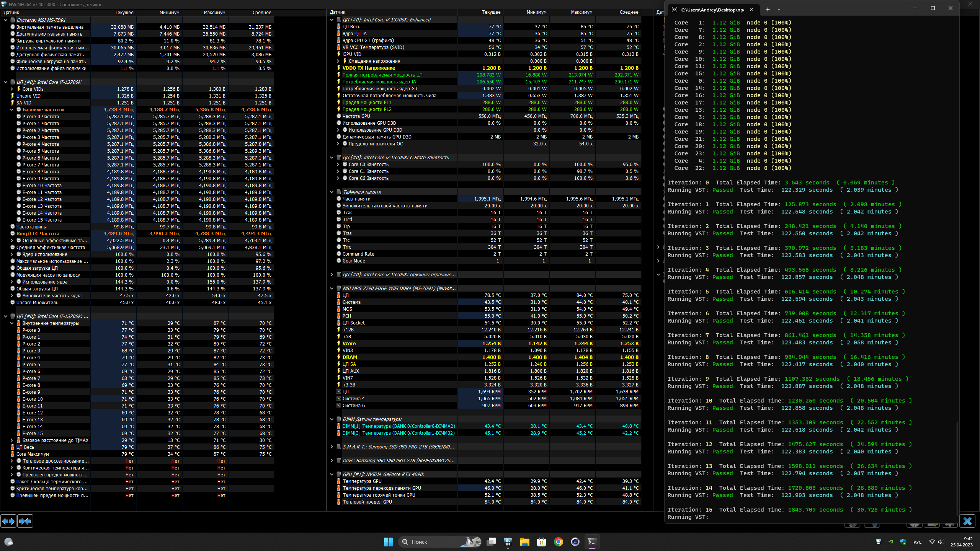This screenshot has height=551, width=980.
Task: Click the Windows Terminal taskbar icon
Action: (592, 542)
